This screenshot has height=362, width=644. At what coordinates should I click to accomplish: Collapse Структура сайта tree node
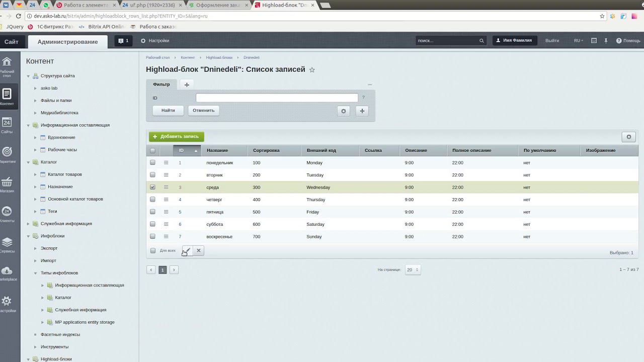tap(28, 76)
